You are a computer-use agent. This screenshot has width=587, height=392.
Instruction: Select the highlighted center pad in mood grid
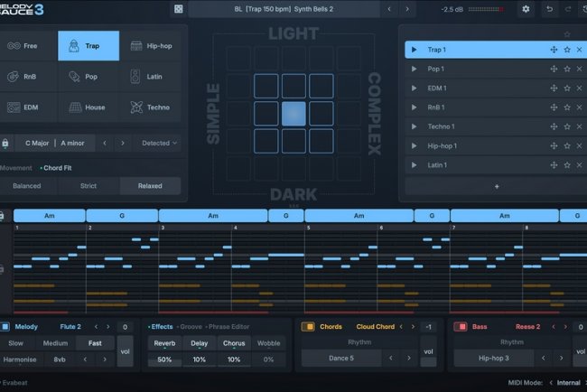point(293,114)
